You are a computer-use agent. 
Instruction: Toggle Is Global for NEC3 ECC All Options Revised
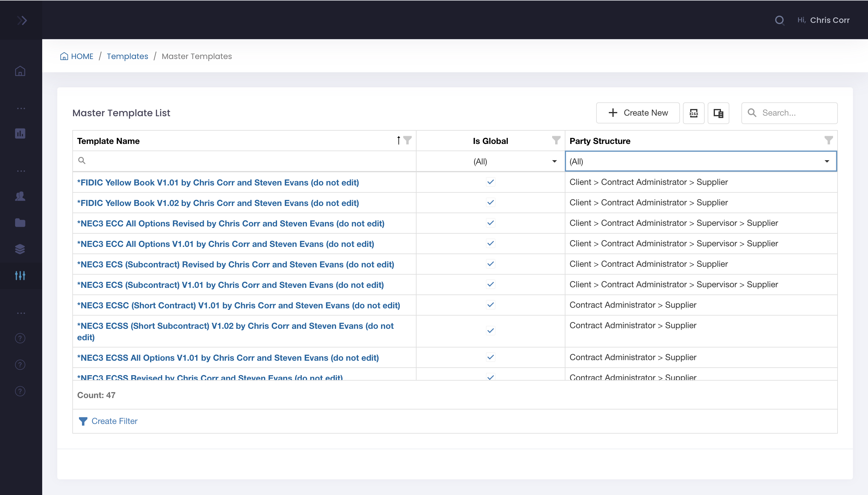tap(490, 223)
